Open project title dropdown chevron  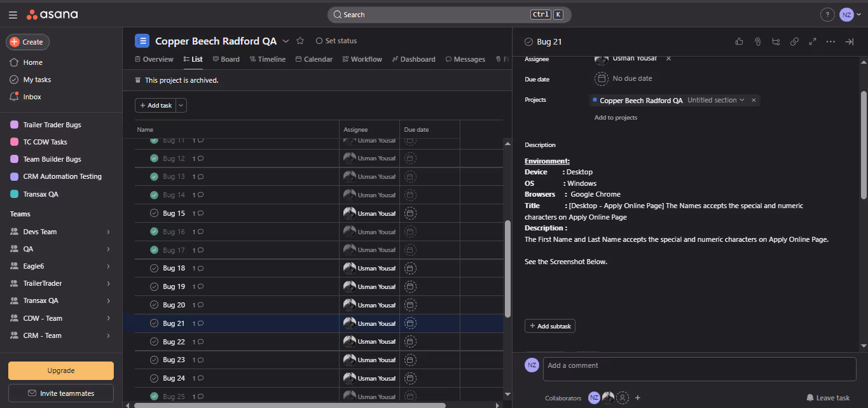[286, 41]
